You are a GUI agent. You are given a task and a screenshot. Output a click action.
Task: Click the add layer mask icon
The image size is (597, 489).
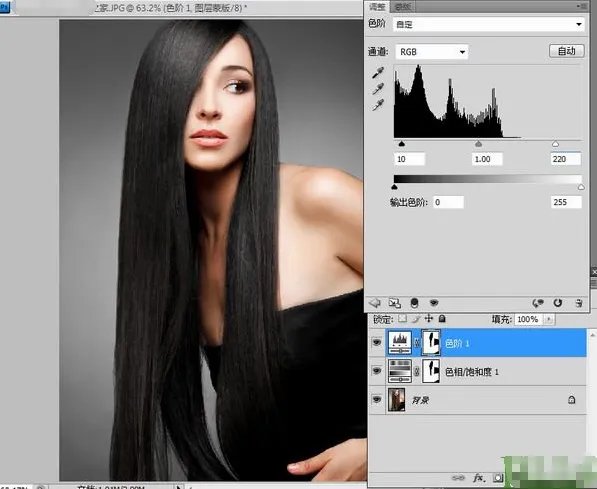[x=498, y=478]
